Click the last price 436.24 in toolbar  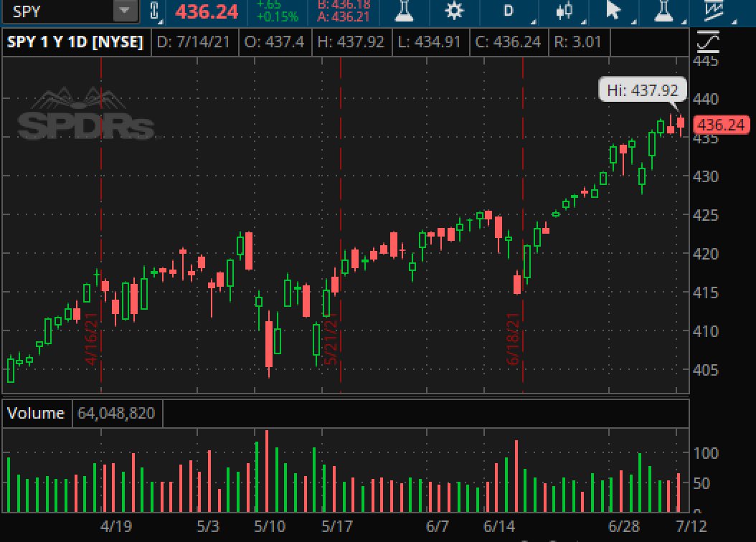(x=207, y=12)
